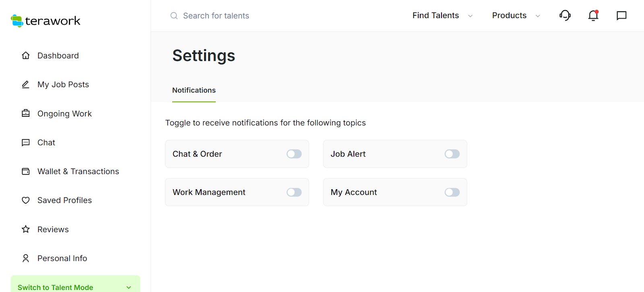This screenshot has height=292, width=644.
Task: Enable Chat & Order notifications toggle
Action: [294, 154]
